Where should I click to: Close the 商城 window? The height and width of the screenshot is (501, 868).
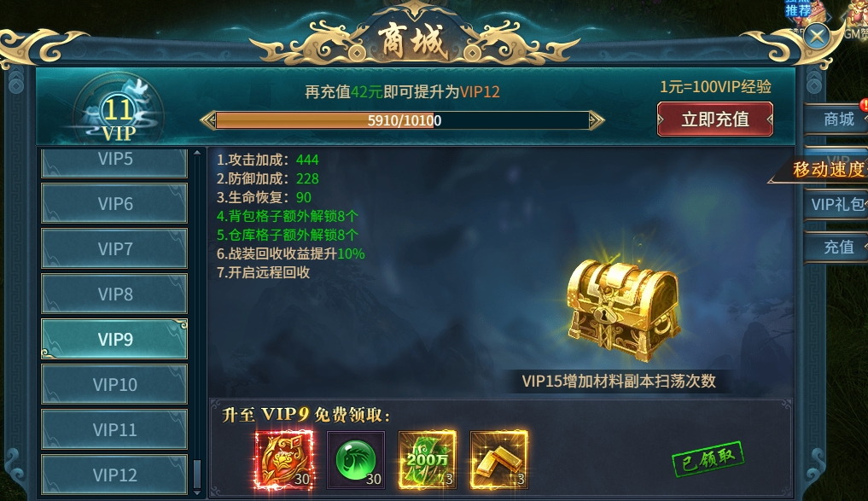pos(817,37)
